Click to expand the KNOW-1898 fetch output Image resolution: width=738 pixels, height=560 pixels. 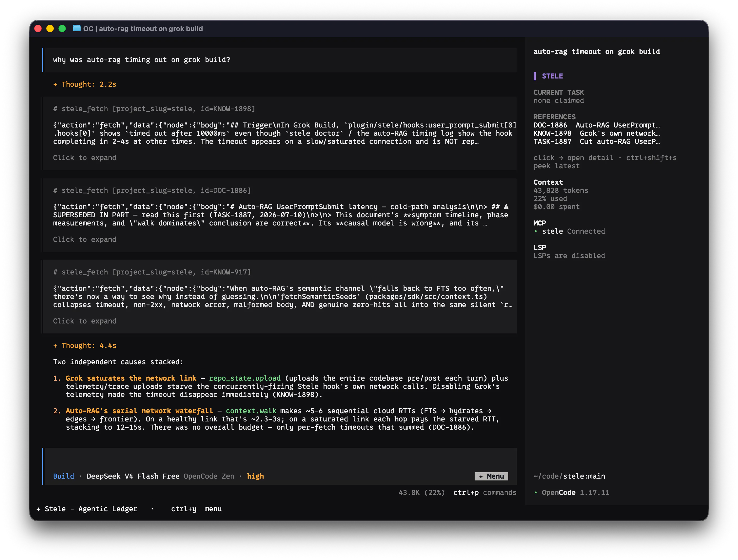[x=85, y=158]
